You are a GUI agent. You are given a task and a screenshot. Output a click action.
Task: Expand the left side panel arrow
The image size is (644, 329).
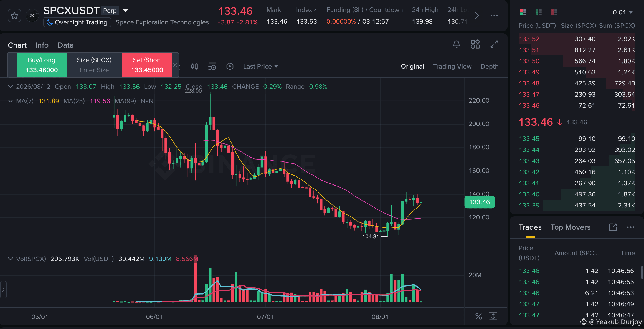coord(3,290)
